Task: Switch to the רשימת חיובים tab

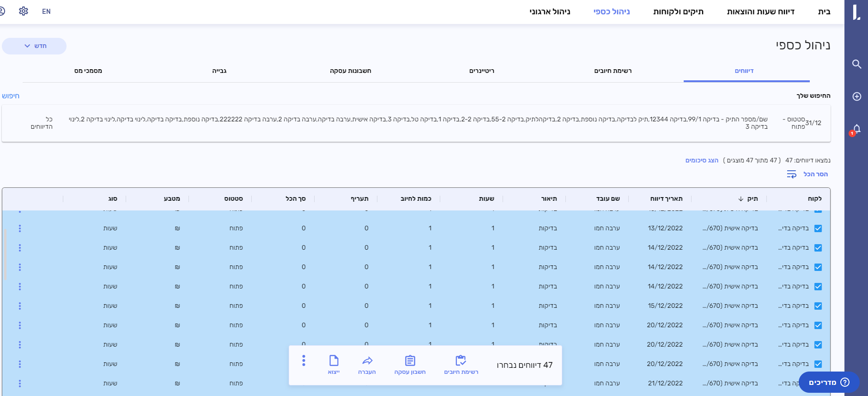Action: (x=613, y=71)
